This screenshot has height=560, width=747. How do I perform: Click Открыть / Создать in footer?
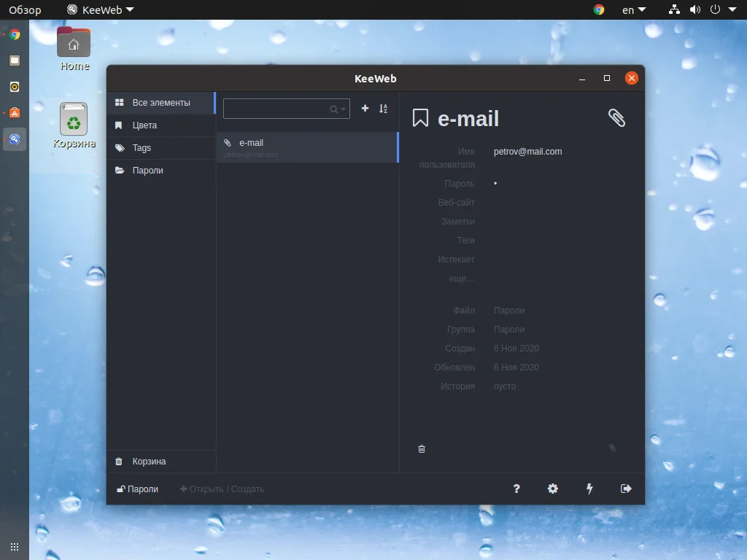point(222,489)
